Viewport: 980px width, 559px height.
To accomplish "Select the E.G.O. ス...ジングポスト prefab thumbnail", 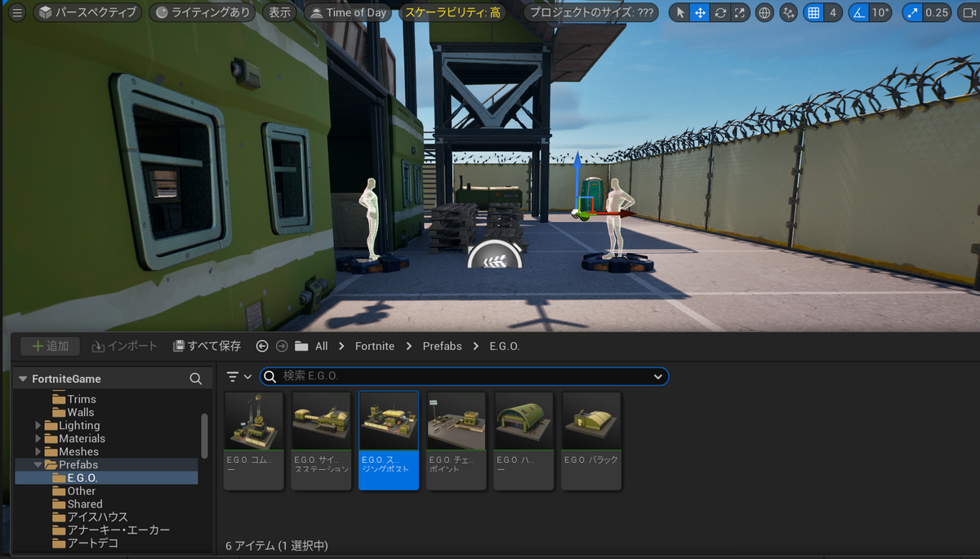I will pyautogui.click(x=389, y=440).
